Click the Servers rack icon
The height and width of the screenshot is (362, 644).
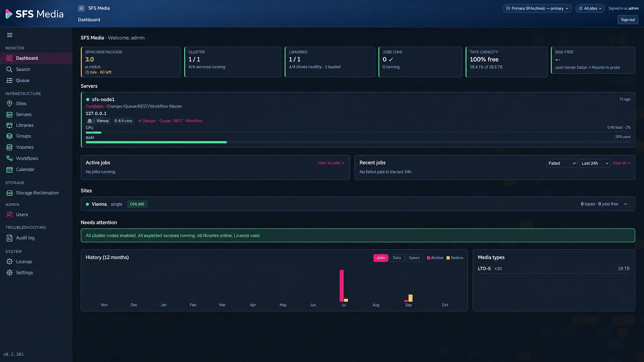(9, 114)
